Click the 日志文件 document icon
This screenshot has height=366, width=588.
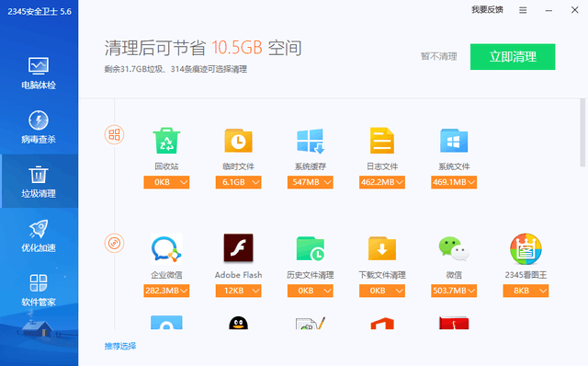tap(382, 141)
